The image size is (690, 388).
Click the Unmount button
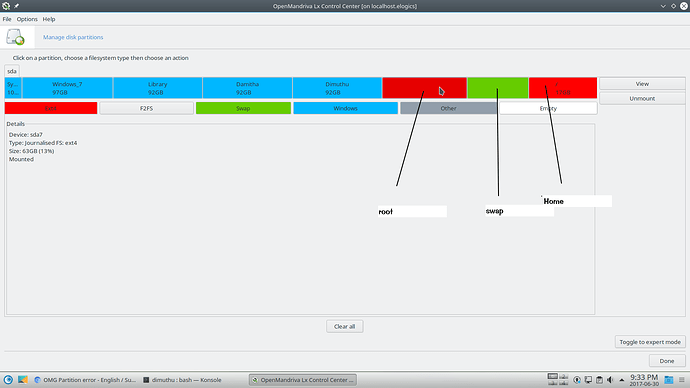(642, 99)
